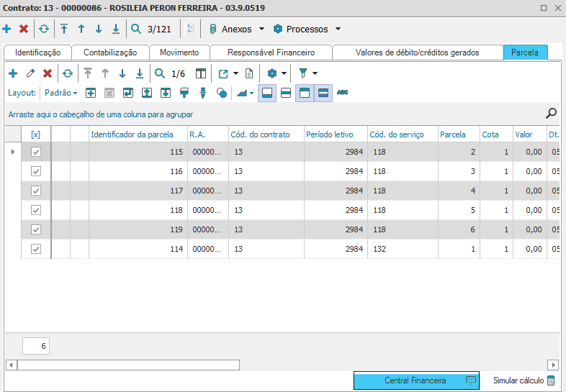
Task: Open the Responsável Financeiro tab
Action: pos(271,53)
